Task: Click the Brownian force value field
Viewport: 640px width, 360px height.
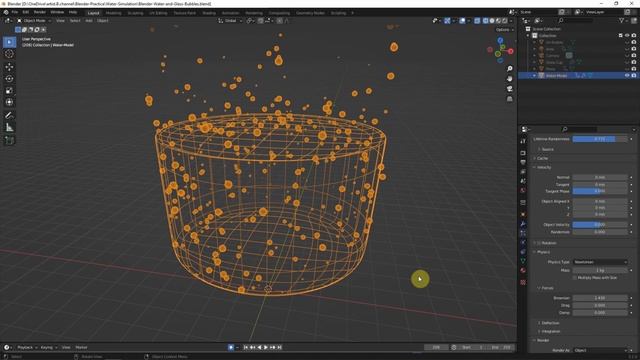Action: [600, 298]
